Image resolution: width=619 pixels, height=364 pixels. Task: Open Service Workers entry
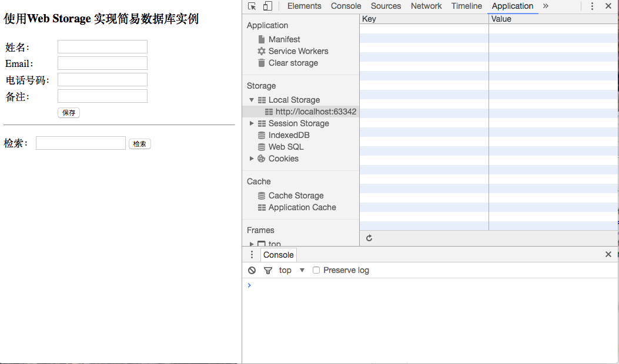[298, 51]
